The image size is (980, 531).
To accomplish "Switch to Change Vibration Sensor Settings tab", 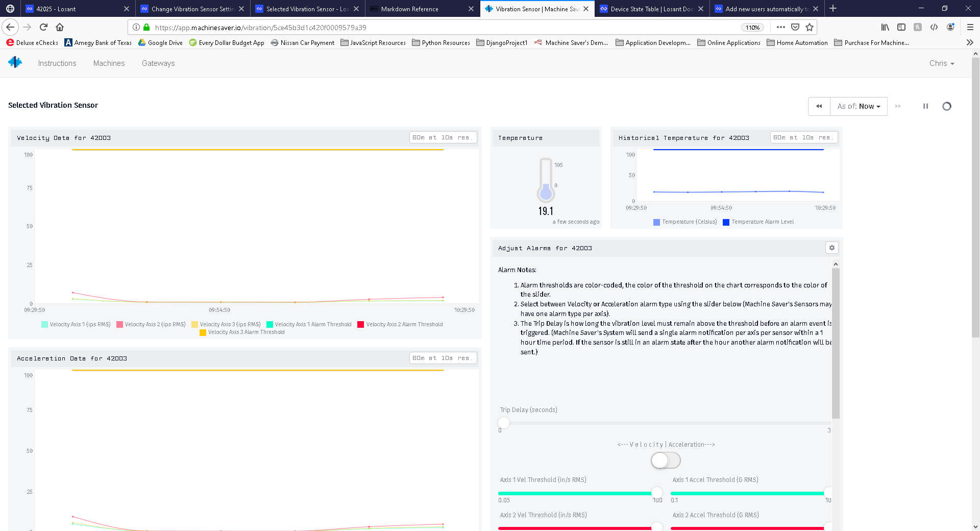I will click(x=192, y=9).
